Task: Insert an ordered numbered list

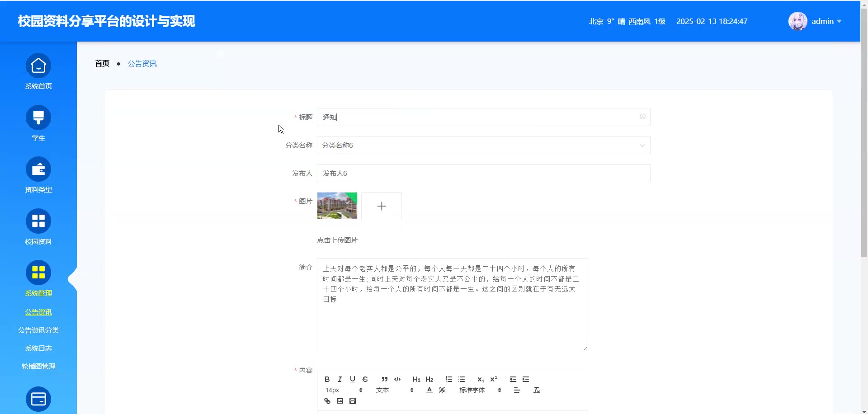Action: pyautogui.click(x=449, y=379)
